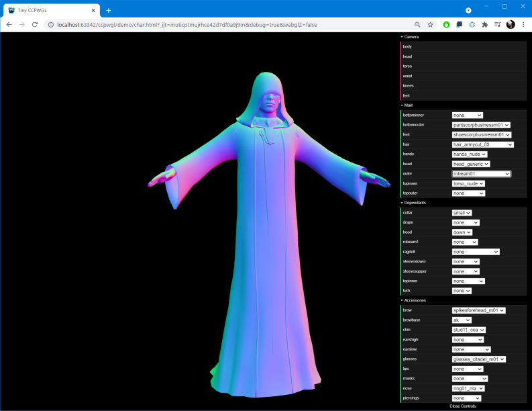This screenshot has height=411, width=532.
Task: Open the topouter dropdown
Action: pyautogui.click(x=468, y=193)
